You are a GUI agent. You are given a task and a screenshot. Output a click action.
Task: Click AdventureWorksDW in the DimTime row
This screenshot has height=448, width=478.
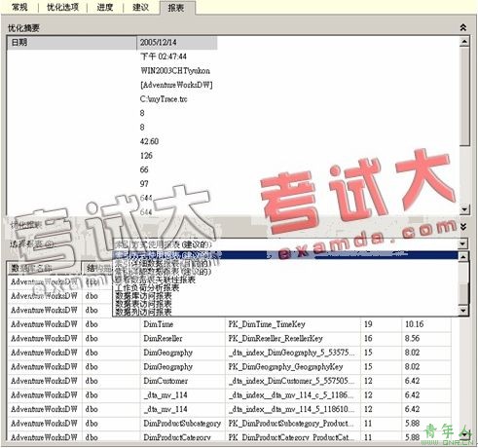pyautogui.click(x=44, y=324)
